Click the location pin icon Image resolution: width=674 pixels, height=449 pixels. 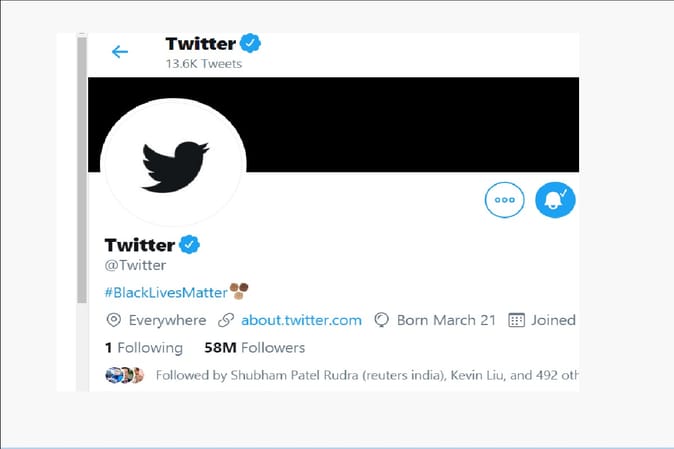pos(113,320)
